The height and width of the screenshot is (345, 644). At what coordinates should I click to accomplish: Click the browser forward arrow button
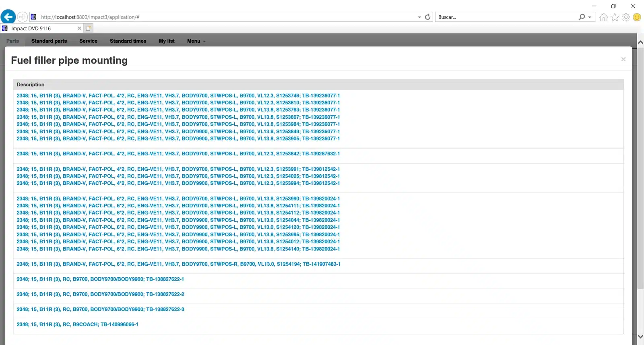pos(23,17)
